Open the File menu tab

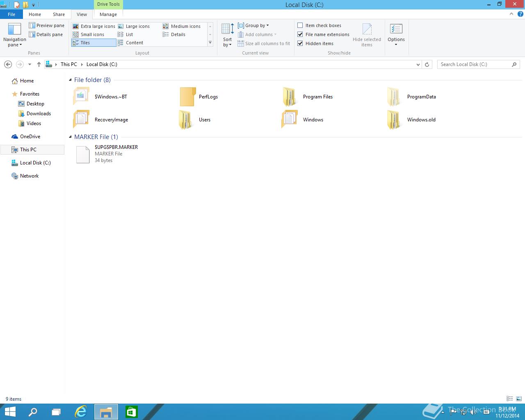(x=11, y=14)
